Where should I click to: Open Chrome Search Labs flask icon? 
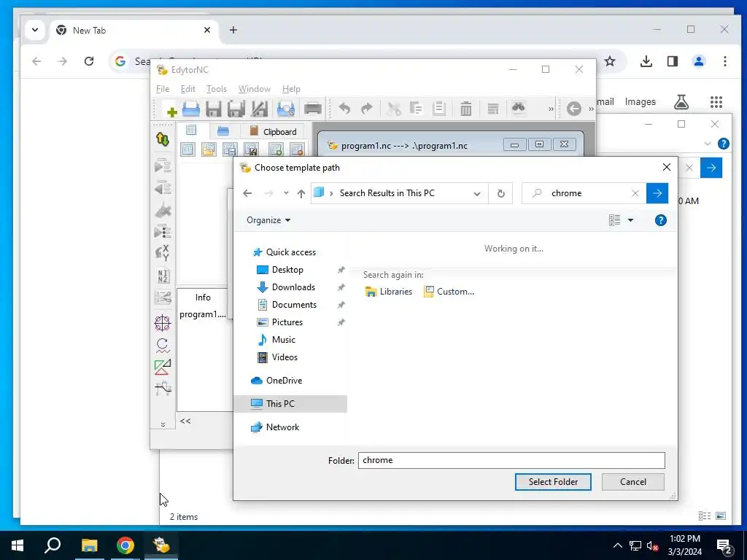(x=681, y=102)
